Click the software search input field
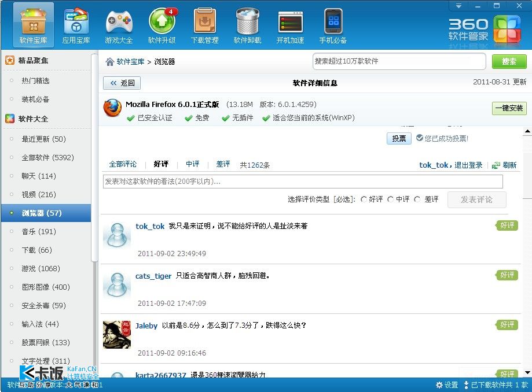The width and height of the screenshot is (532, 392). click(399, 61)
